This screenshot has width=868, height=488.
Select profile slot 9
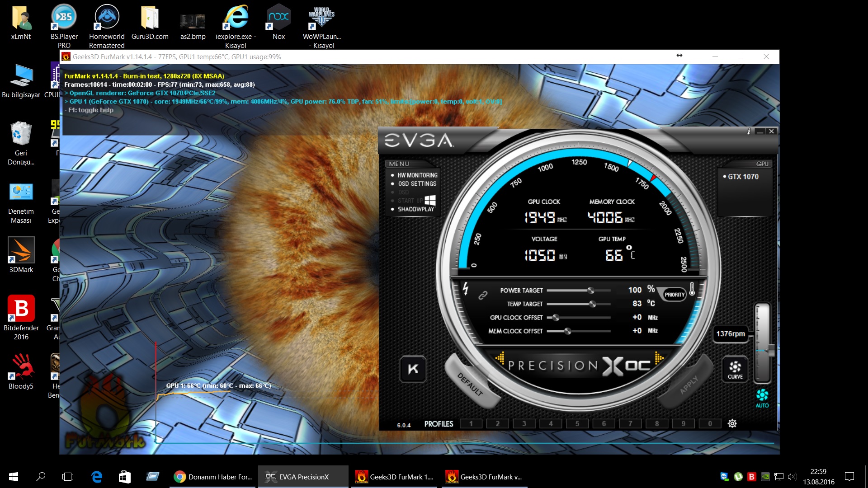(x=684, y=423)
